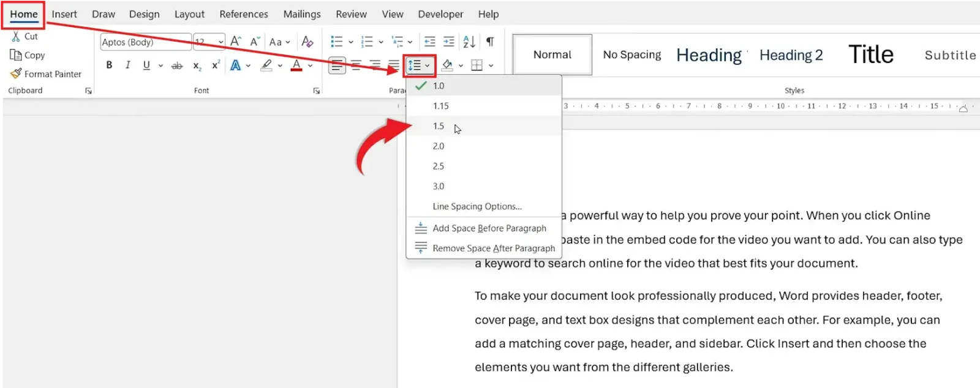Open the font size dropdown
The image size is (980, 388).
(x=221, y=42)
